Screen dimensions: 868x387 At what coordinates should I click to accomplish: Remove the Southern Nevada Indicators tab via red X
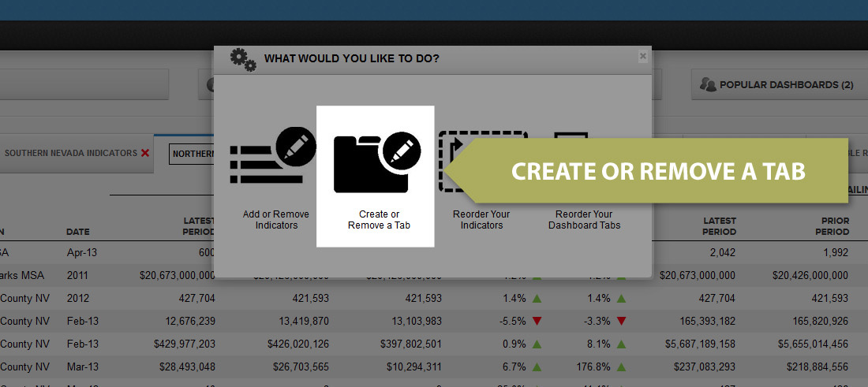tap(145, 153)
